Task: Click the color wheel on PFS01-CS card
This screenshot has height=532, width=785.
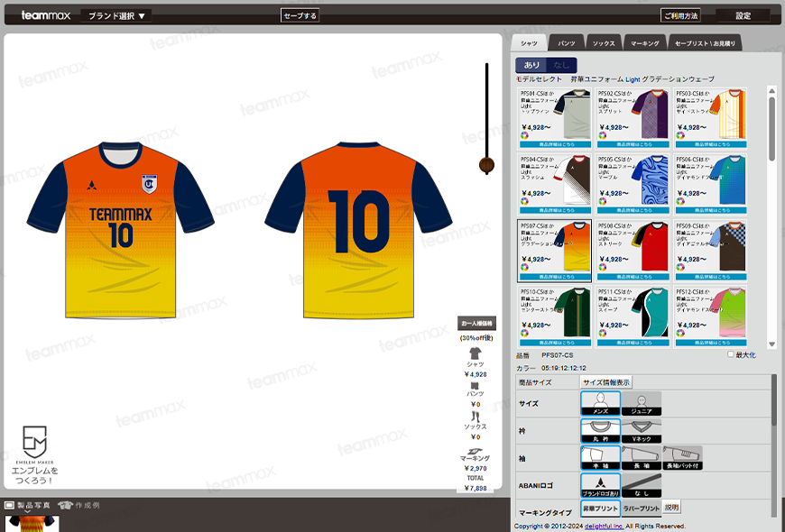Action: (x=524, y=135)
